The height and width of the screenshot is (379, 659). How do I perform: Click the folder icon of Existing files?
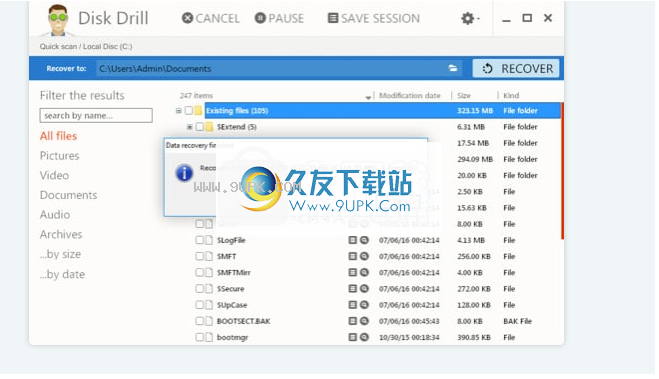[198, 111]
